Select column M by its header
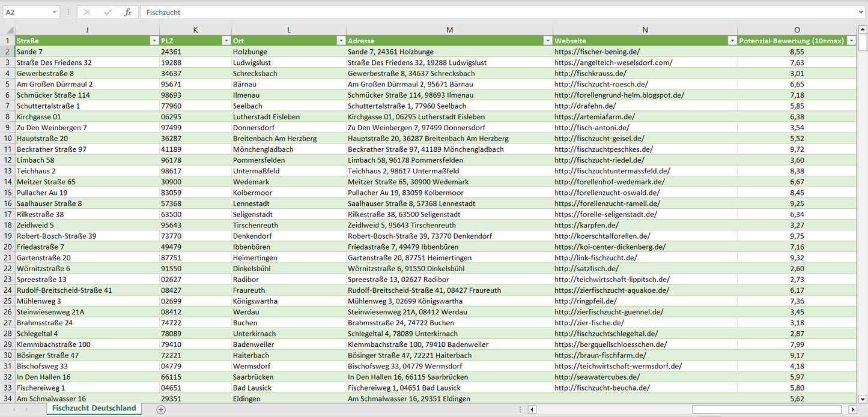Image resolution: width=868 pixels, height=417 pixels. pyautogui.click(x=449, y=30)
